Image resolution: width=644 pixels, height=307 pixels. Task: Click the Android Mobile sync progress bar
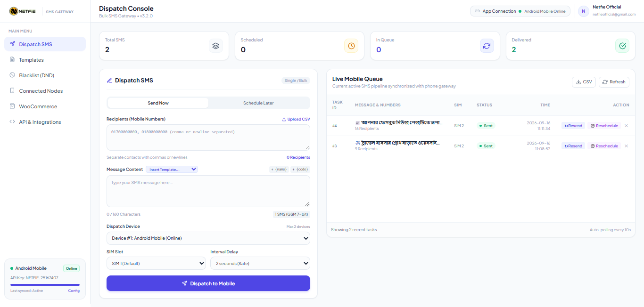click(x=45, y=284)
